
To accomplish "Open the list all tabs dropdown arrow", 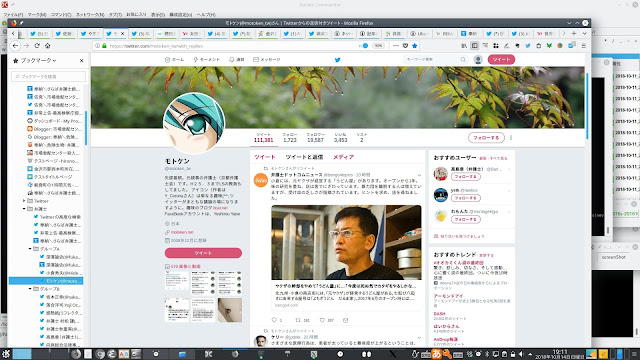I will click(584, 33).
